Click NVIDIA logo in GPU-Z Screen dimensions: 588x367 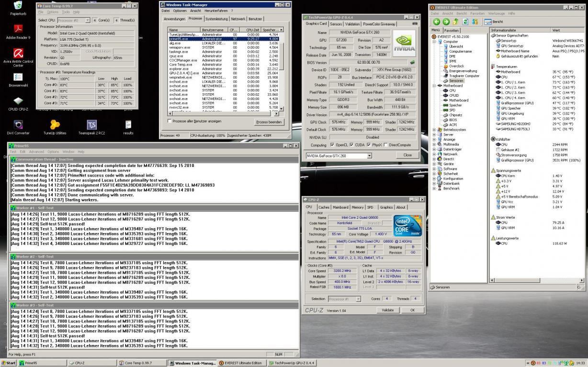point(405,43)
